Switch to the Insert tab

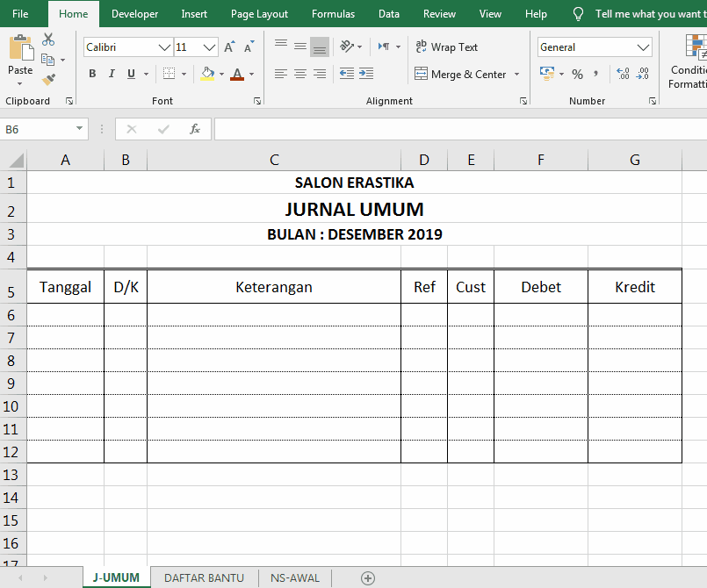tap(194, 14)
